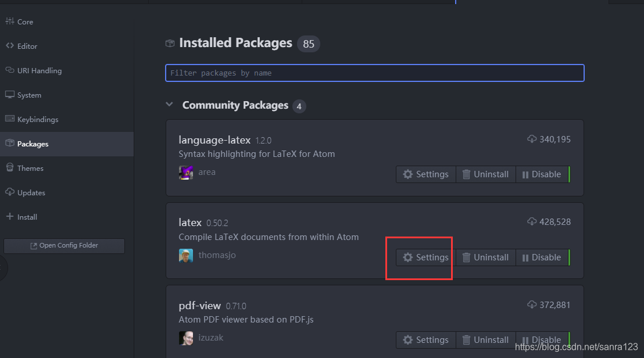Click the Open Config Folder button
644x358 pixels.
point(64,245)
